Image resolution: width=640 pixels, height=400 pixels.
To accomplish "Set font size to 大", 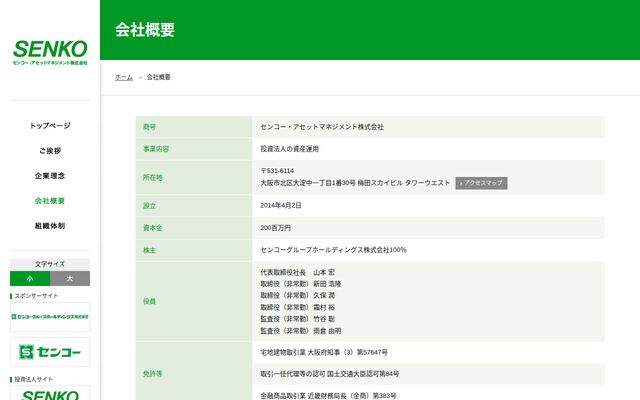I will 70,278.
